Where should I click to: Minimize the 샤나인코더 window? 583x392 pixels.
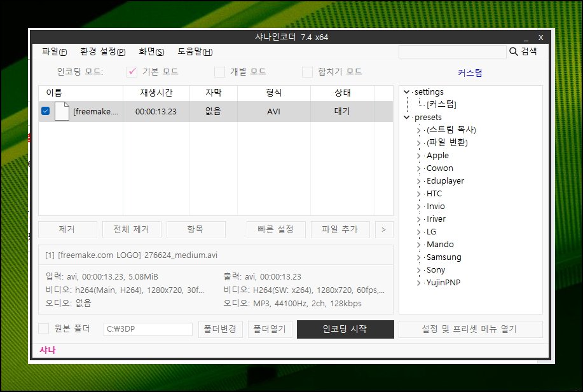pyautogui.click(x=526, y=37)
